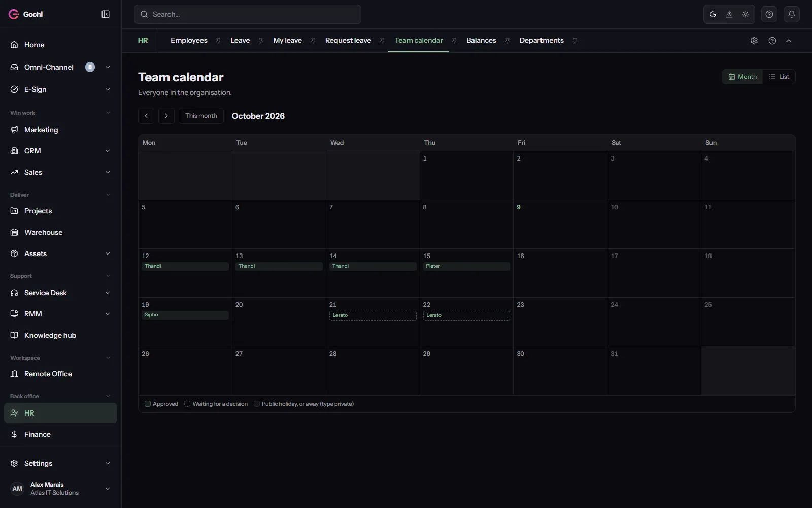Viewport: 812px width, 508px height.
Task: Collapse the Deliver section
Action: (108, 195)
